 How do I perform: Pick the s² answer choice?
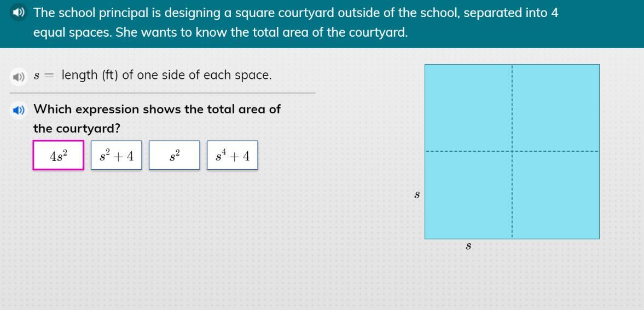(x=174, y=155)
